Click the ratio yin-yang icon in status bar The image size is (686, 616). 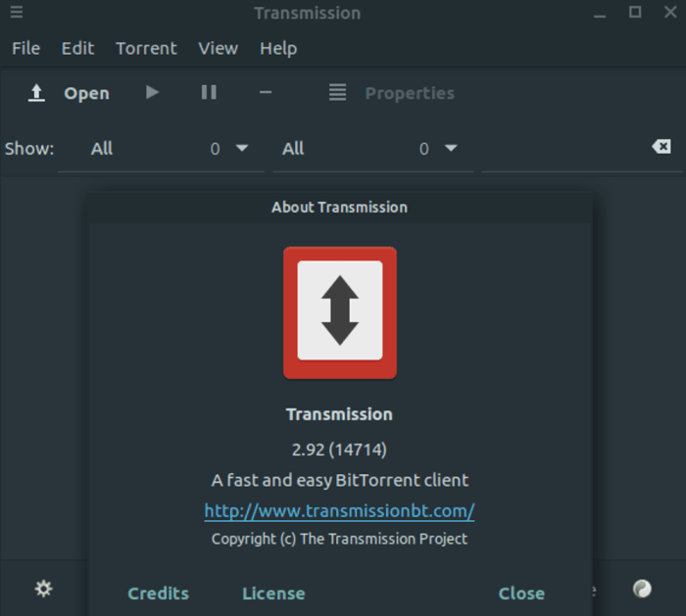[642, 589]
